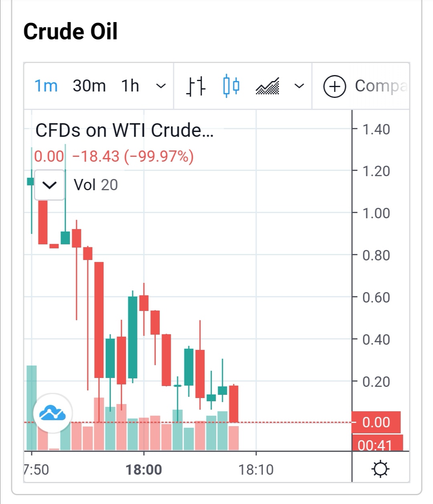433x504 pixels.
Task: Select the bar chart style icon
Action: [x=196, y=86]
